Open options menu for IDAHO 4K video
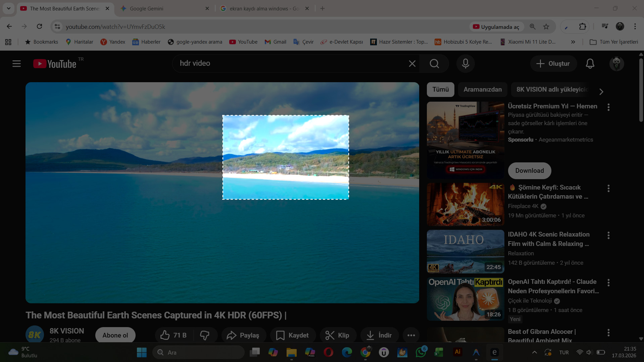 [608, 236]
